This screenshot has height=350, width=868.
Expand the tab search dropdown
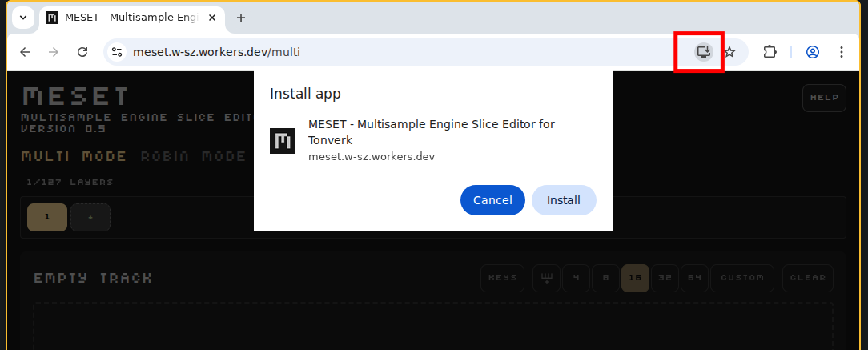click(22, 18)
